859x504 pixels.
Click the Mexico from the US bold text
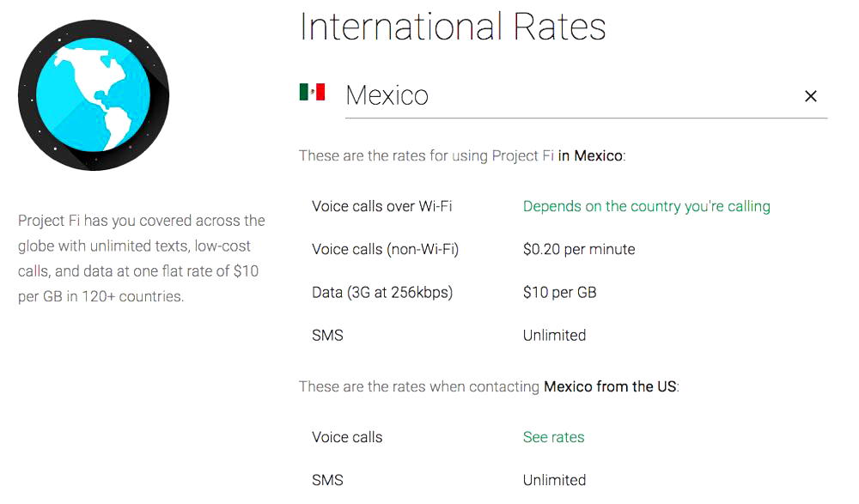point(611,386)
